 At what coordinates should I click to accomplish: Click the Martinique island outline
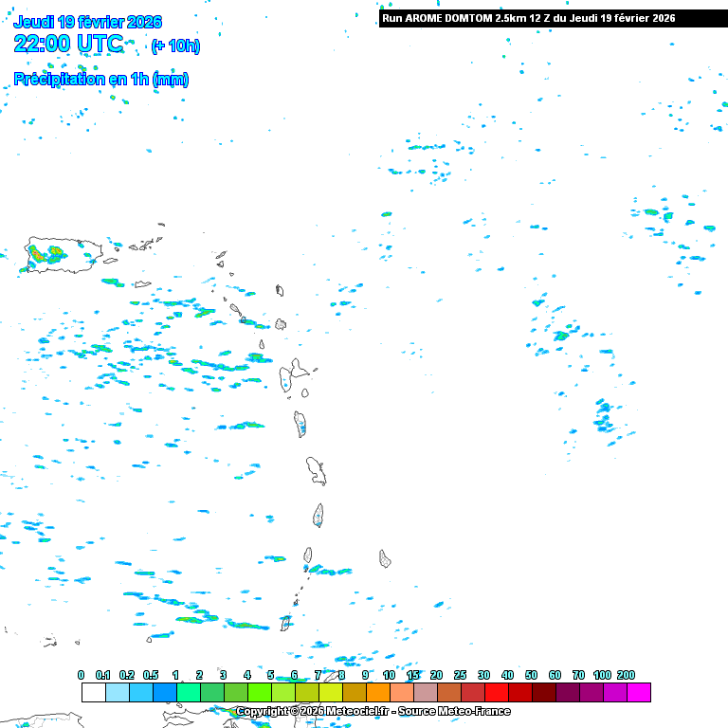pos(316,470)
